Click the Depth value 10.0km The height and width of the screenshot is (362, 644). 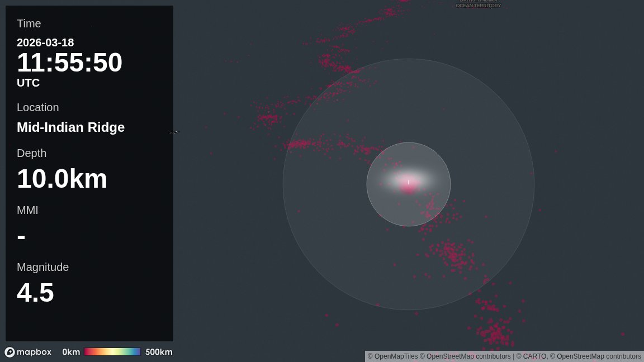point(62,179)
